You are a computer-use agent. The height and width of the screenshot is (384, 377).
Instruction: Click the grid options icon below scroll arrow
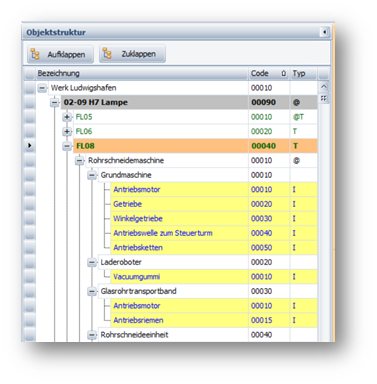pyautogui.click(x=323, y=98)
